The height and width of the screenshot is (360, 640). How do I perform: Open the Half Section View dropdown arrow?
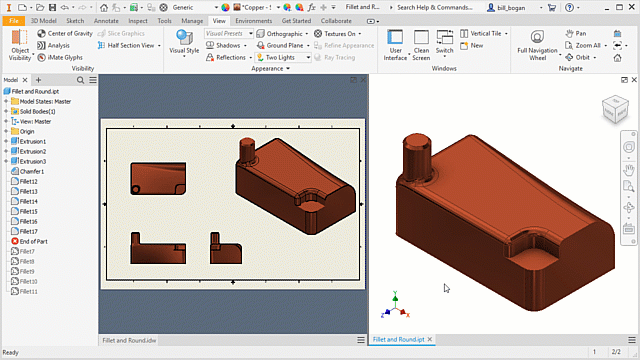(x=159, y=46)
